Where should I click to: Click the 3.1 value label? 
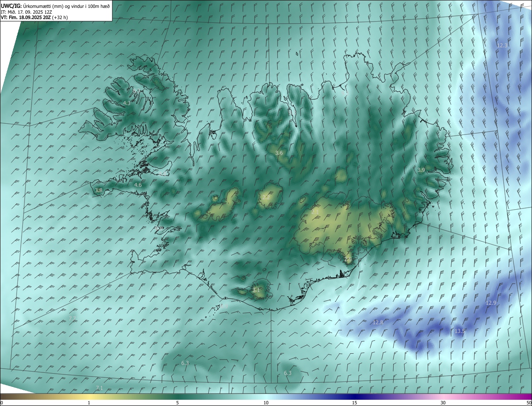point(256,290)
